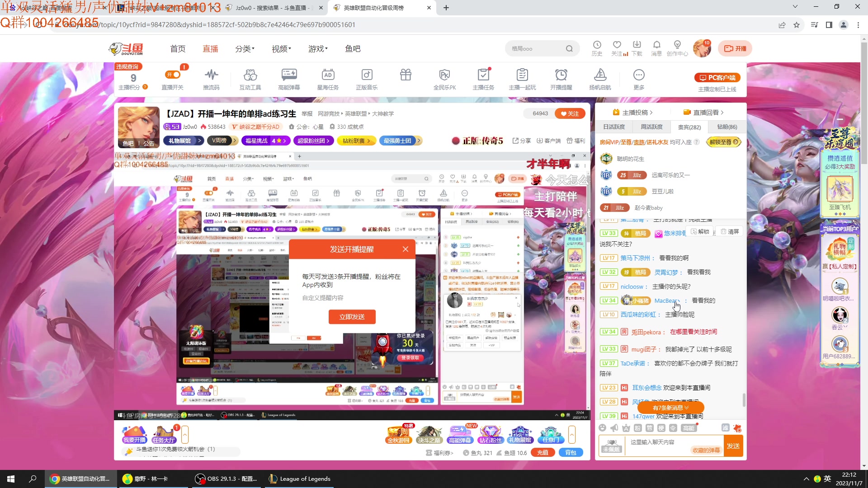Switch to 日活跃度 tab
Viewport: 868px width, 488px height.
[613, 127]
